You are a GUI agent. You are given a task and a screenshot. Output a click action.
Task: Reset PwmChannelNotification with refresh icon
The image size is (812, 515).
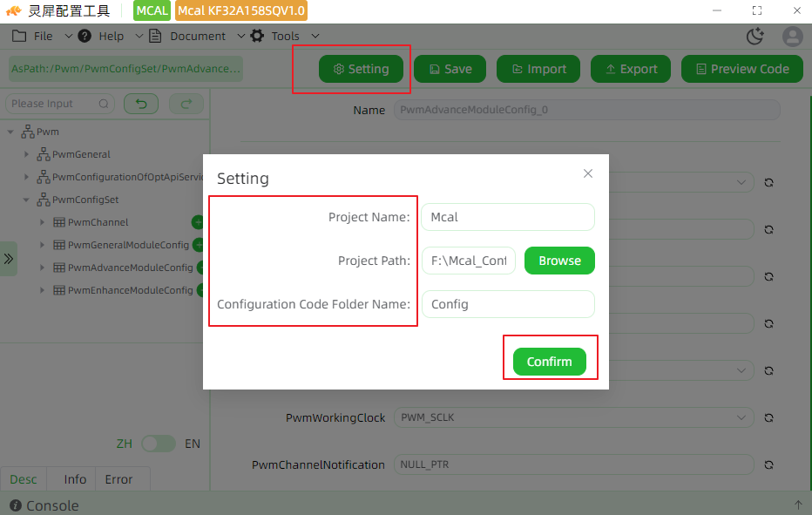(x=769, y=464)
